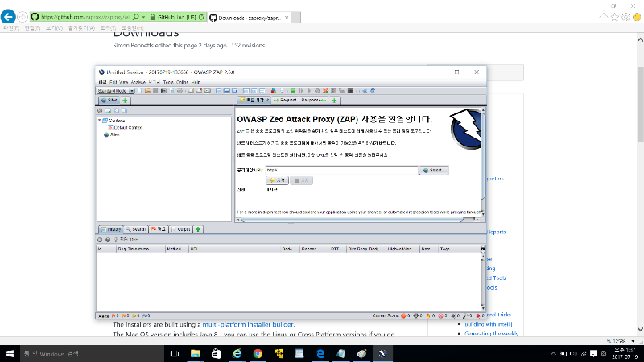Click the Select button beside URL field
Screen dimensions: 644x362
pyautogui.click(x=434, y=170)
